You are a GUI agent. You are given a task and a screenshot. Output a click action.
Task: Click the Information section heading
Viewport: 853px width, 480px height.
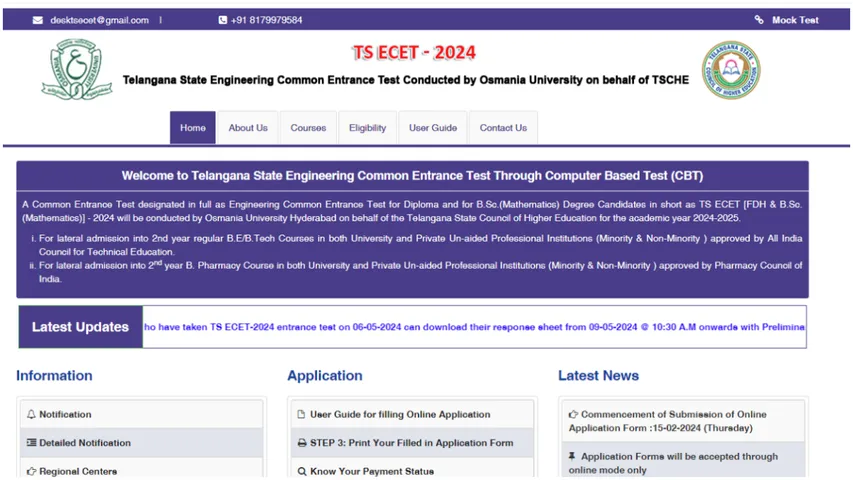click(54, 376)
